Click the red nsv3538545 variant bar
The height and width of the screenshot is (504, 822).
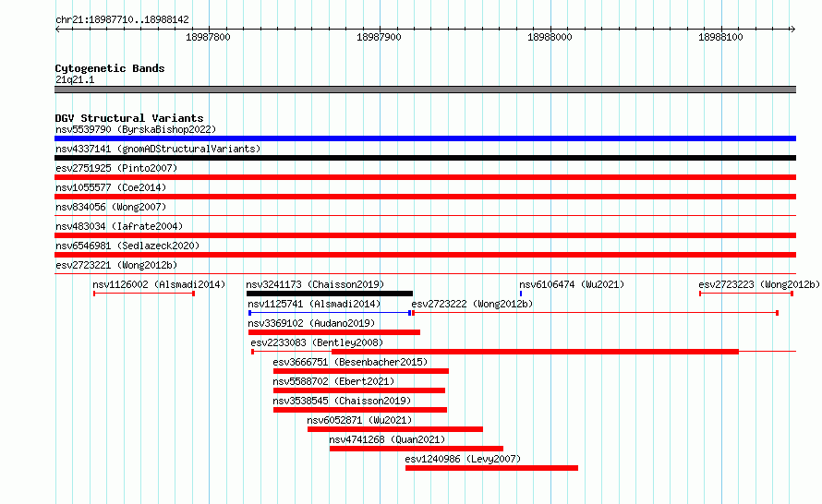pos(360,410)
